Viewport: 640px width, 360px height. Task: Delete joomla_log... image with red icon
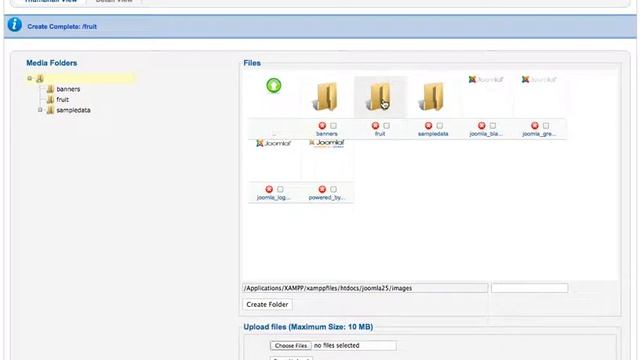point(269,189)
